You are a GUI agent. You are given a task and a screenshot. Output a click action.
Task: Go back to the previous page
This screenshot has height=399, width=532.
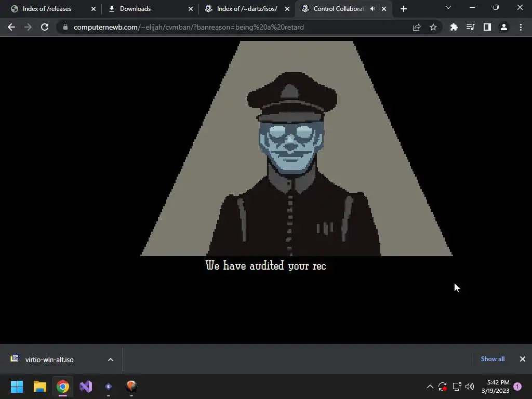pos(11,27)
